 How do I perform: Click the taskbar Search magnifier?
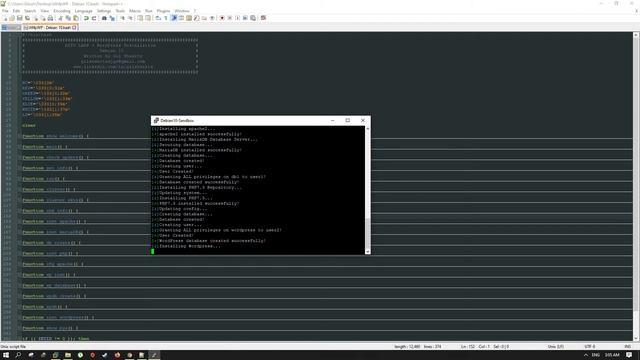pos(18,355)
